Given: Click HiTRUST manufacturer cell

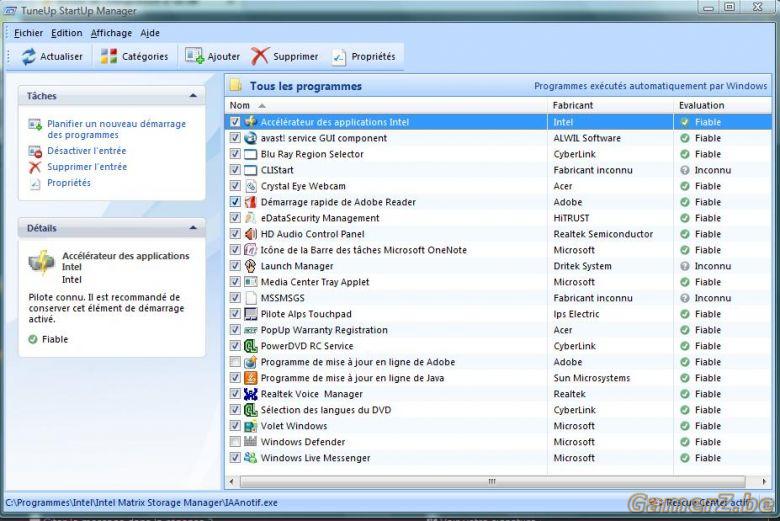Looking at the screenshot, I should coord(571,218).
